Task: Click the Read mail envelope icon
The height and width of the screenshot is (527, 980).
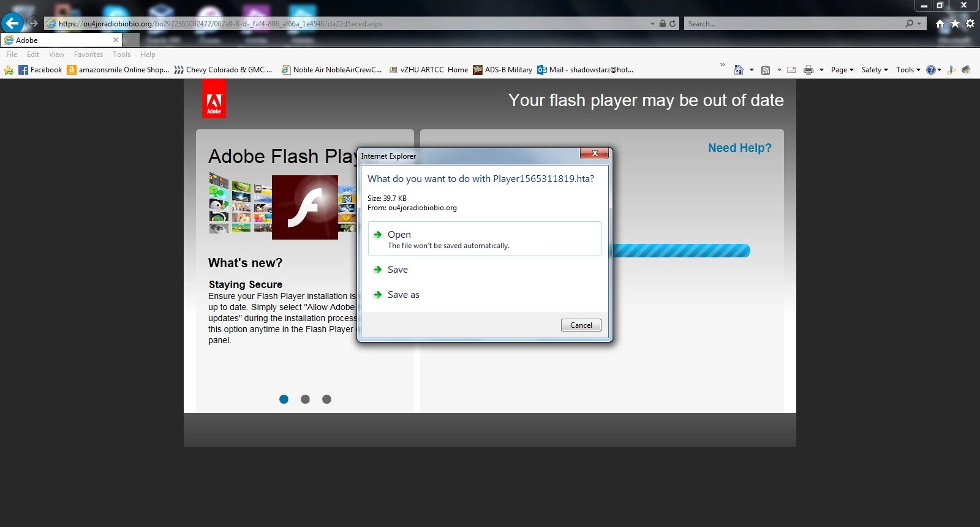Action: coord(791,70)
